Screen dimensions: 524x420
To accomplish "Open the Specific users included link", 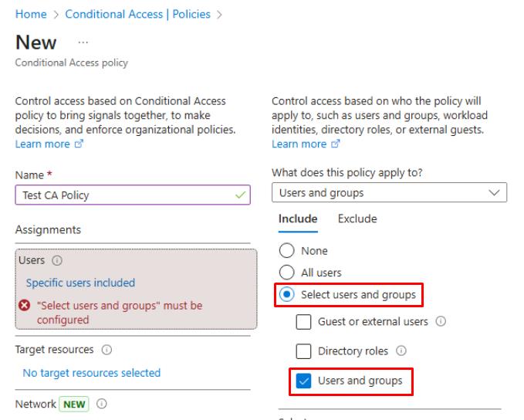I will [x=80, y=283].
